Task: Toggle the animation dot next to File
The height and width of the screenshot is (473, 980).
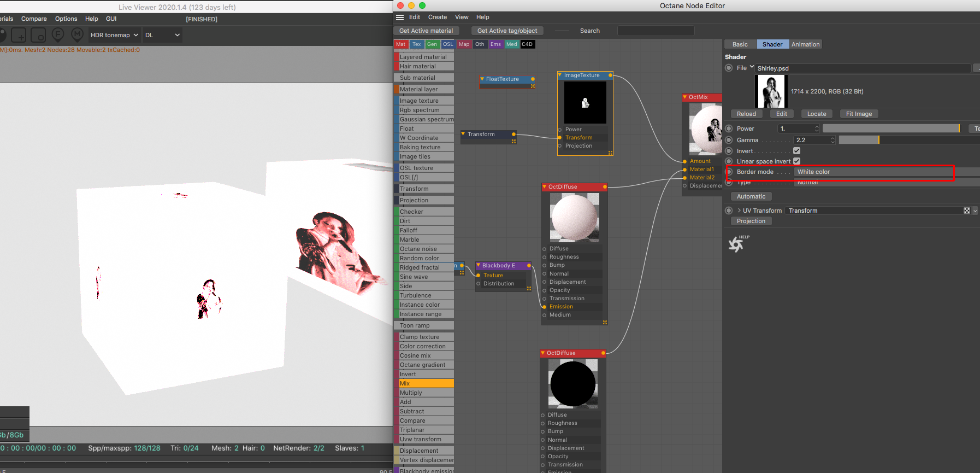Action: (x=729, y=68)
